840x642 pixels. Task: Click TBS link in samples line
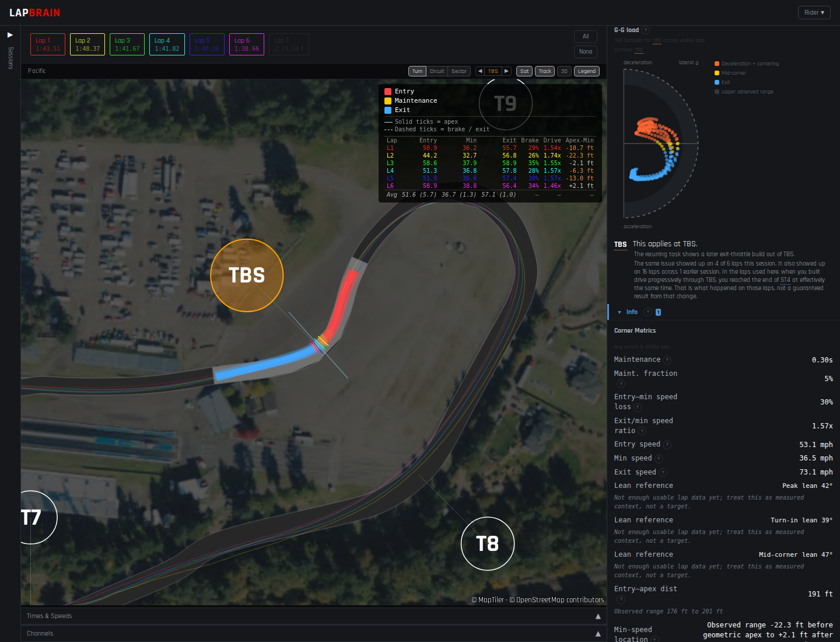point(657,40)
